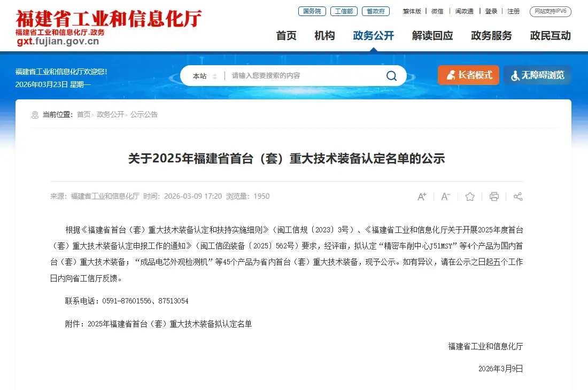Decrease font size with A- icon

point(445,196)
